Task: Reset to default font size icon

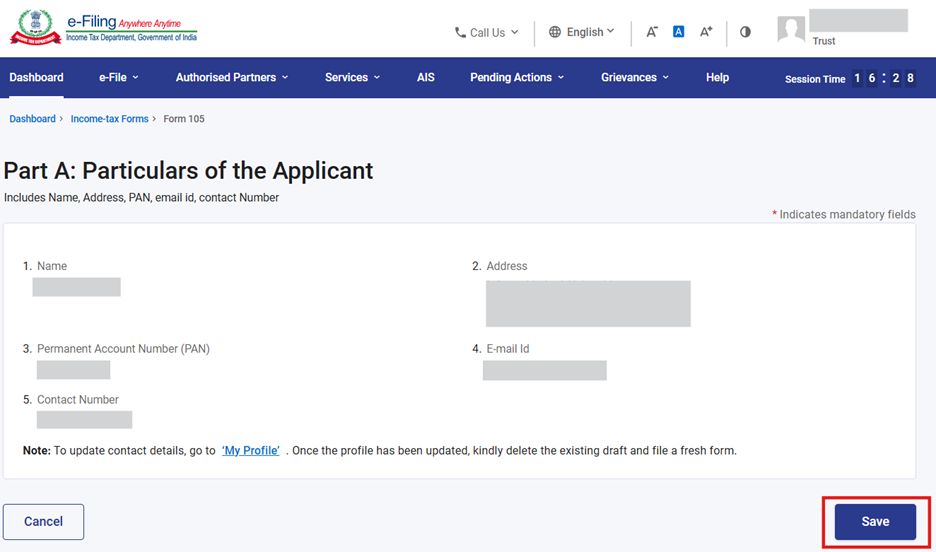Action: coord(678,32)
